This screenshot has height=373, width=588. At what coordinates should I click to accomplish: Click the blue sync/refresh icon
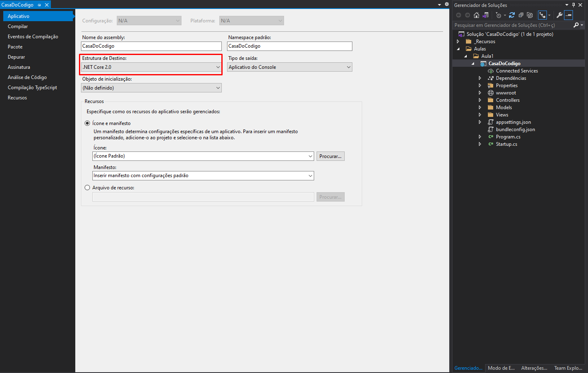click(x=512, y=15)
